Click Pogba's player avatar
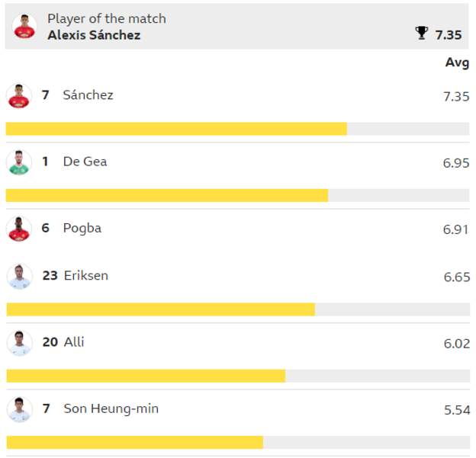The width and height of the screenshot is (476, 458). (19, 229)
